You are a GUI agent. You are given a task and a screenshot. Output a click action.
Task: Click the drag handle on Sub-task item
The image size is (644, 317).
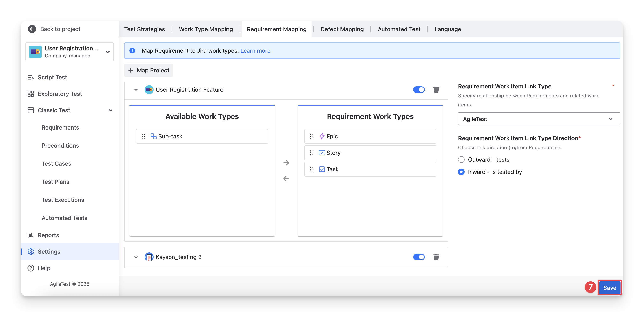(143, 136)
